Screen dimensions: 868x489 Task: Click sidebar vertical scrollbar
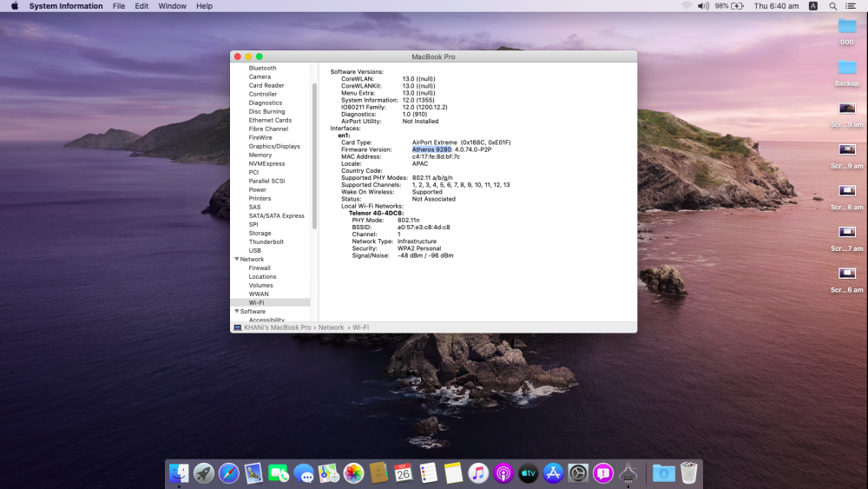click(314, 155)
